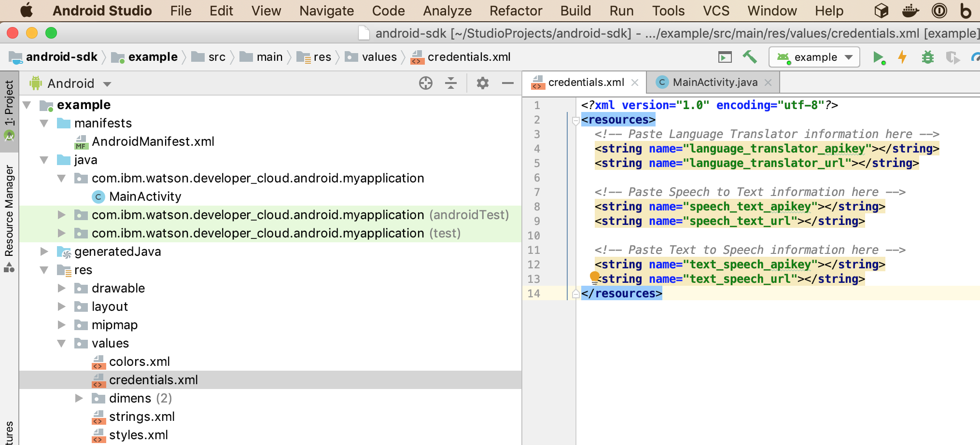Collapse the manifests folder

[x=44, y=123]
